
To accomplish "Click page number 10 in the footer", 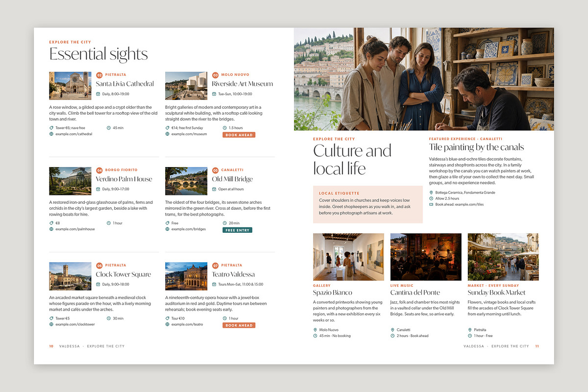I will tap(51, 346).
